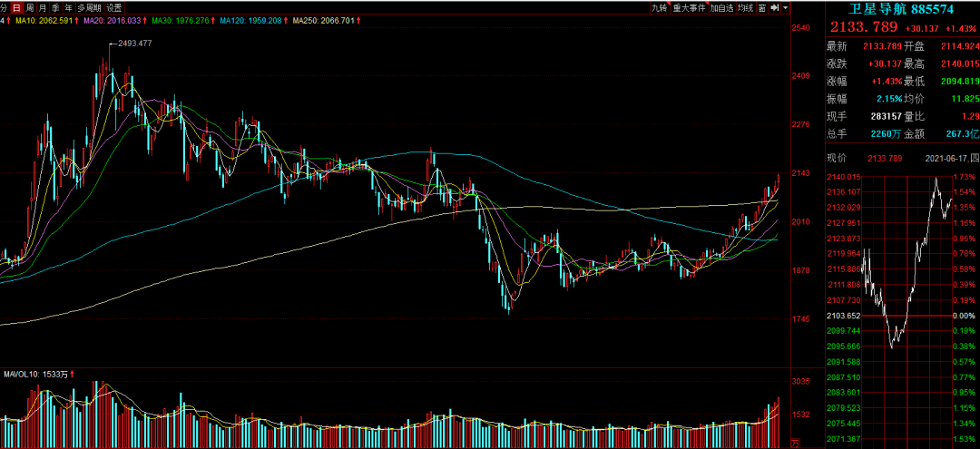980x449 pixels.
Task: Switch to the 日 daily period tab
Action: click(15, 7)
